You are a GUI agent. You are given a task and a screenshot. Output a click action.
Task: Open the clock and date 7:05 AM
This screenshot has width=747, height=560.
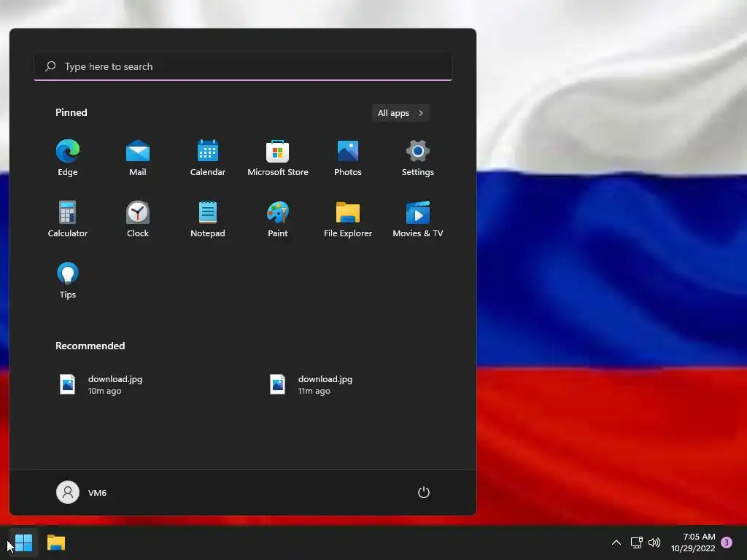click(x=693, y=542)
